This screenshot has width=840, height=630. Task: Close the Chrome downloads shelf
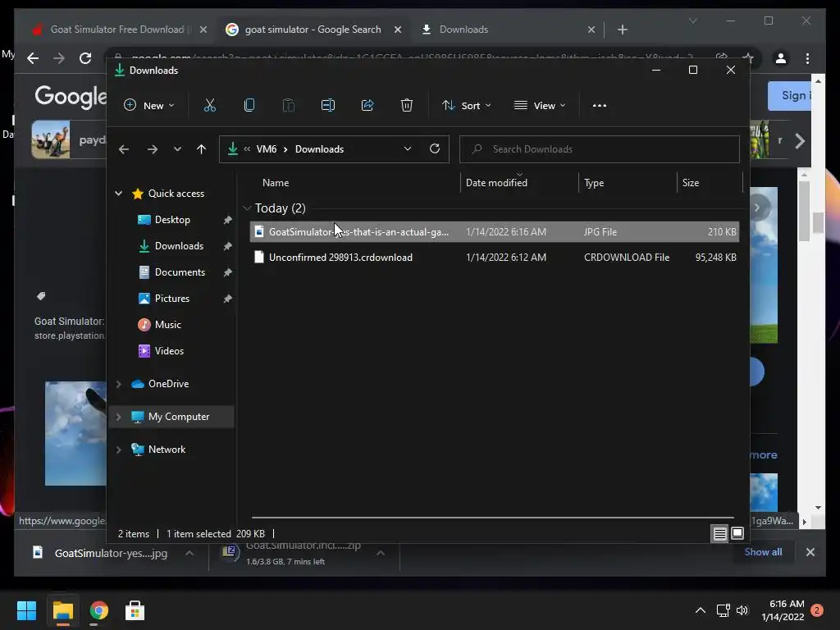810,552
